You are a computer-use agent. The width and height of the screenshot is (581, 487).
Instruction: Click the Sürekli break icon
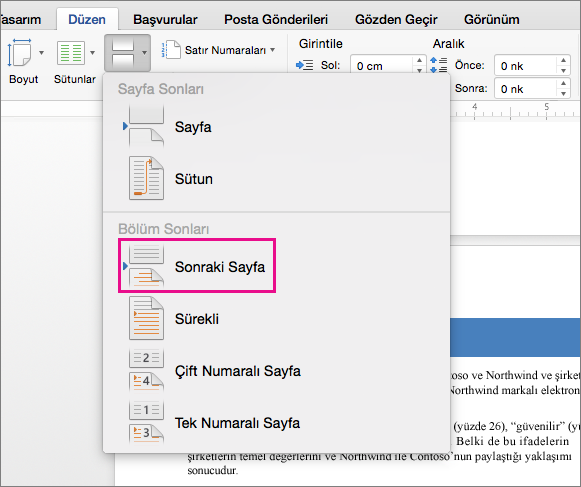[146, 318]
